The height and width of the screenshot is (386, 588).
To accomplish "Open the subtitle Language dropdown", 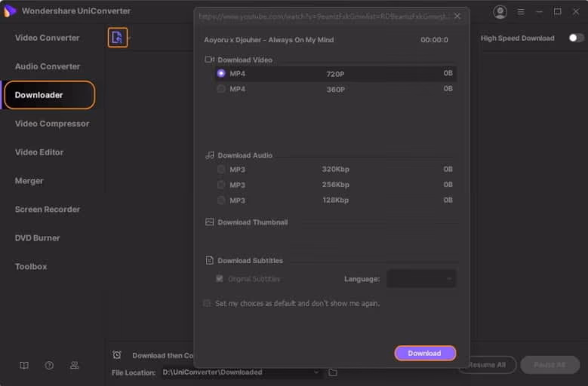I will tap(421, 278).
